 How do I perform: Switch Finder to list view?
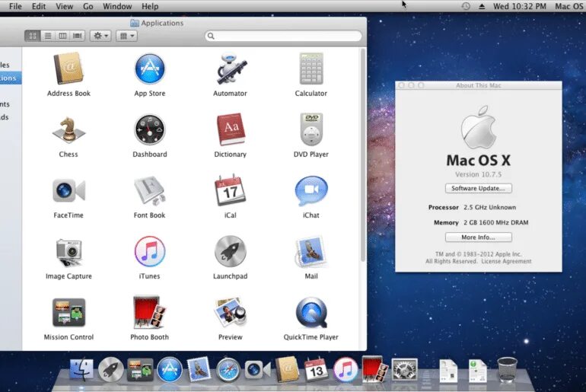pyautogui.click(x=48, y=36)
